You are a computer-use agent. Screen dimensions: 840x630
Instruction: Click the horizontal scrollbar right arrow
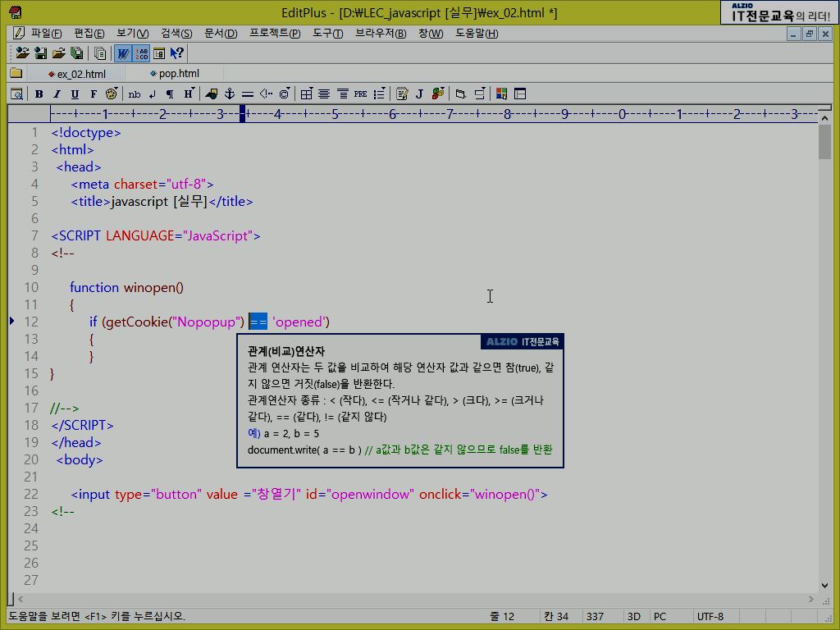pyautogui.click(x=811, y=599)
